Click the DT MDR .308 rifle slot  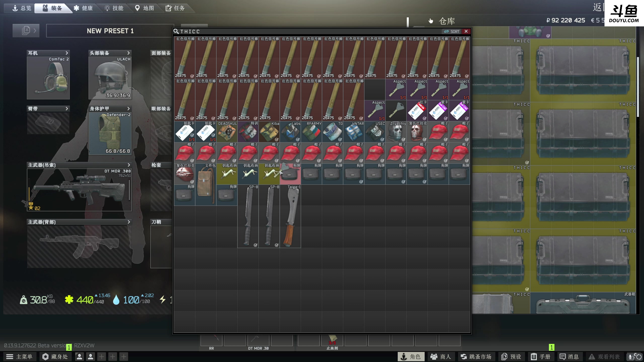pyautogui.click(x=79, y=190)
